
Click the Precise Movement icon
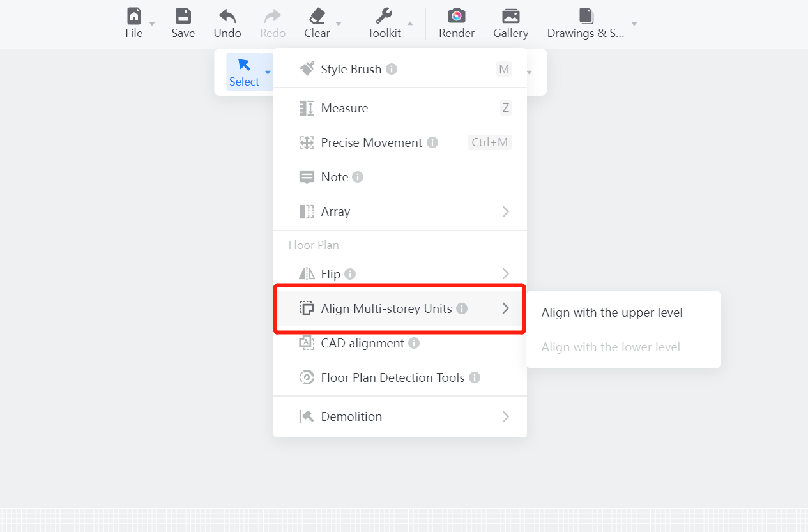(307, 142)
